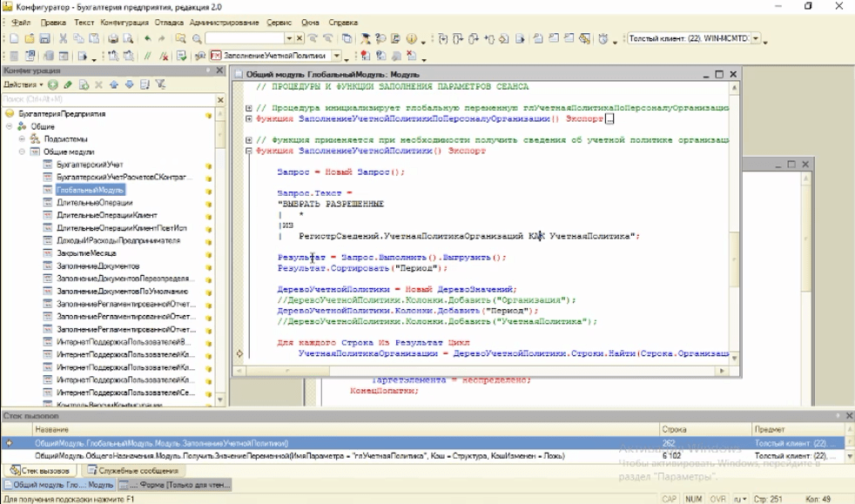Screen dimensions: 855x504
Task: Create a new document from the toolbar
Action: coord(14,38)
